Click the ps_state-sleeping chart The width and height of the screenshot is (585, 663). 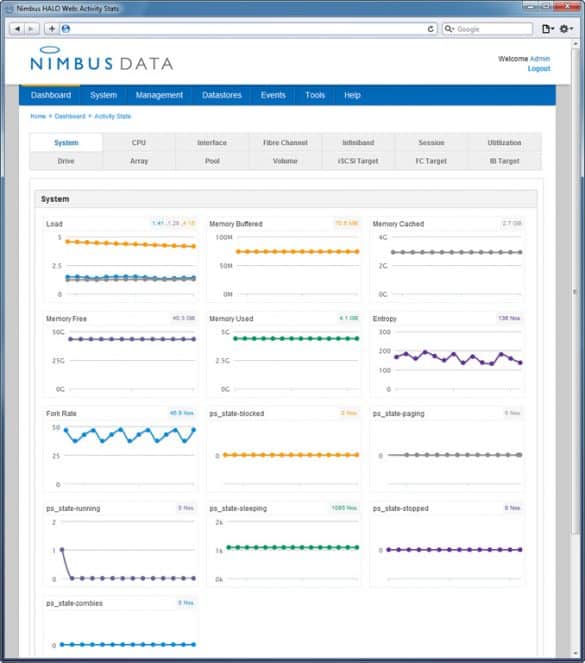pyautogui.click(x=284, y=544)
